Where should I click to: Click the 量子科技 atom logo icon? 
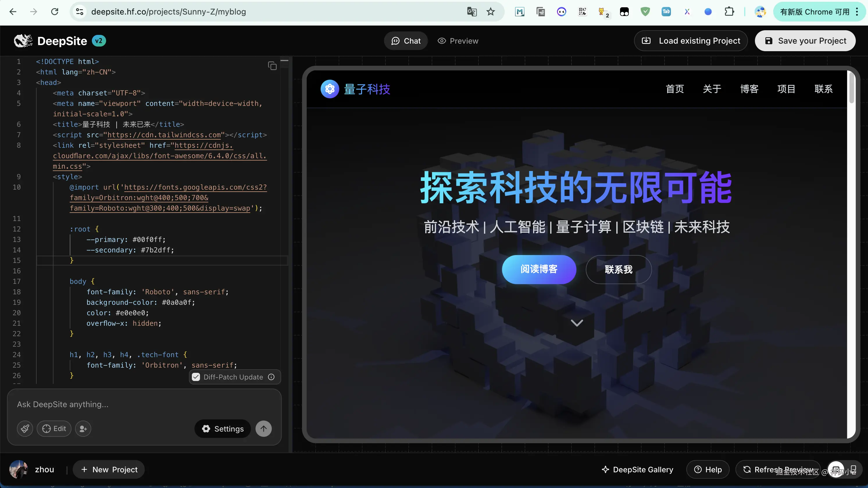click(330, 89)
